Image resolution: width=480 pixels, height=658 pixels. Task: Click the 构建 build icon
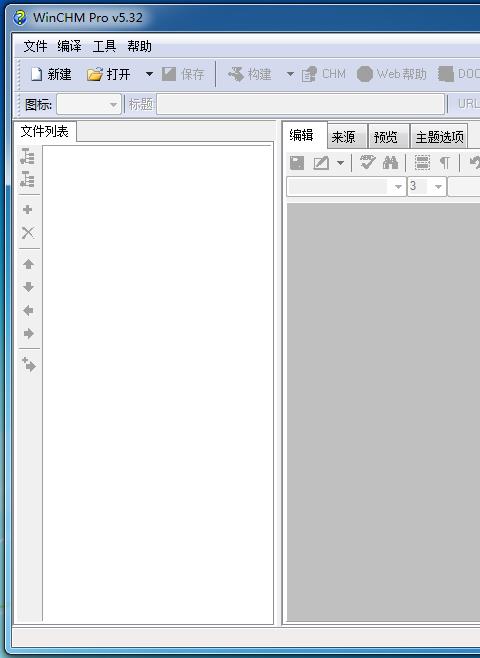[x=236, y=74]
